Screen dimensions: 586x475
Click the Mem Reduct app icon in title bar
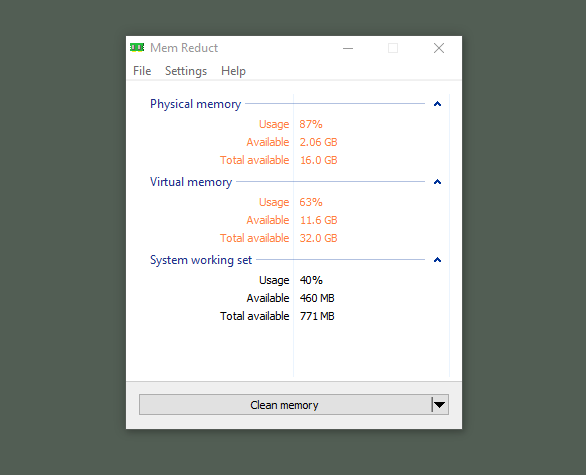[x=137, y=47]
